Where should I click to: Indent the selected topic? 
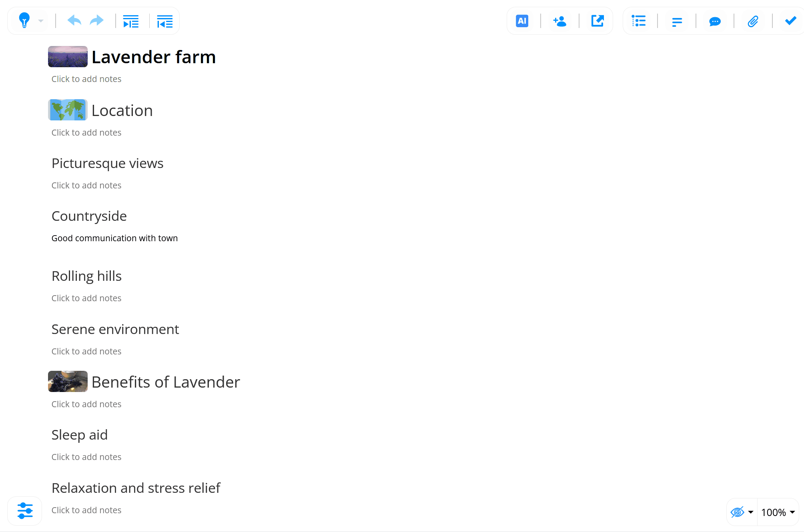(131, 21)
